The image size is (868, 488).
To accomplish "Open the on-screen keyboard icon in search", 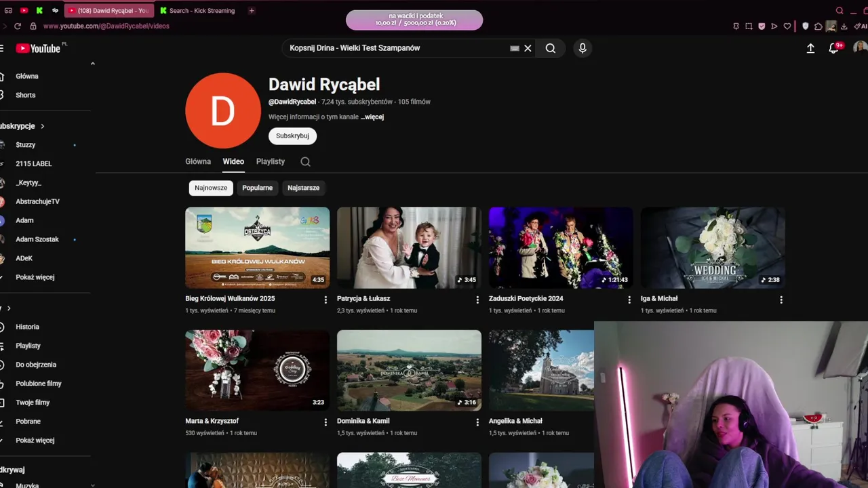I will [x=515, y=48].
